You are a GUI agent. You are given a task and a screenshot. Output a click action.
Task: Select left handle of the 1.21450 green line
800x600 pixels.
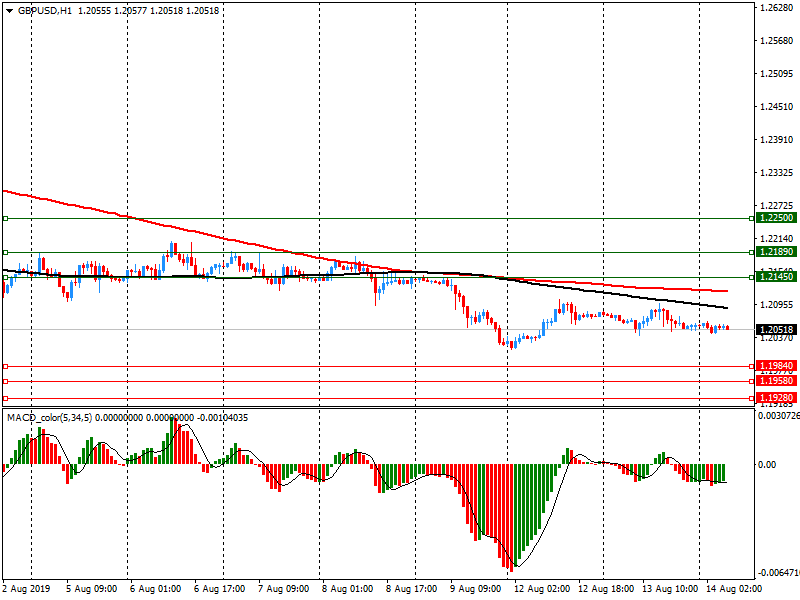6,278
